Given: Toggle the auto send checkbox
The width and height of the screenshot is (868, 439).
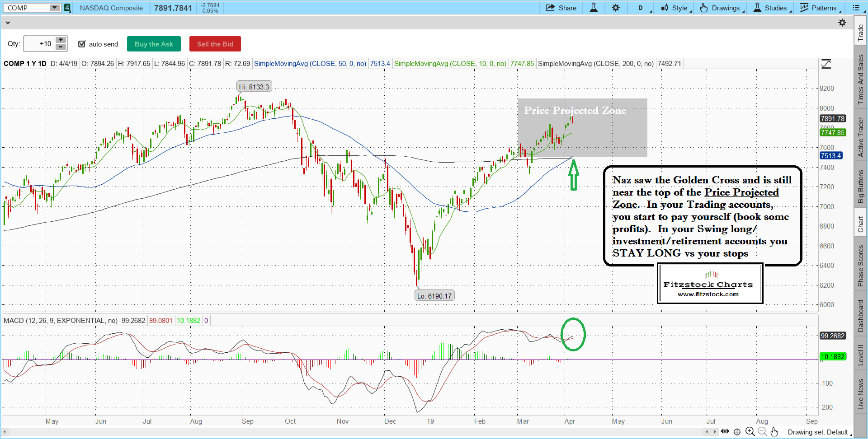Looking at the screenshot, I should (x=82, y=44).
